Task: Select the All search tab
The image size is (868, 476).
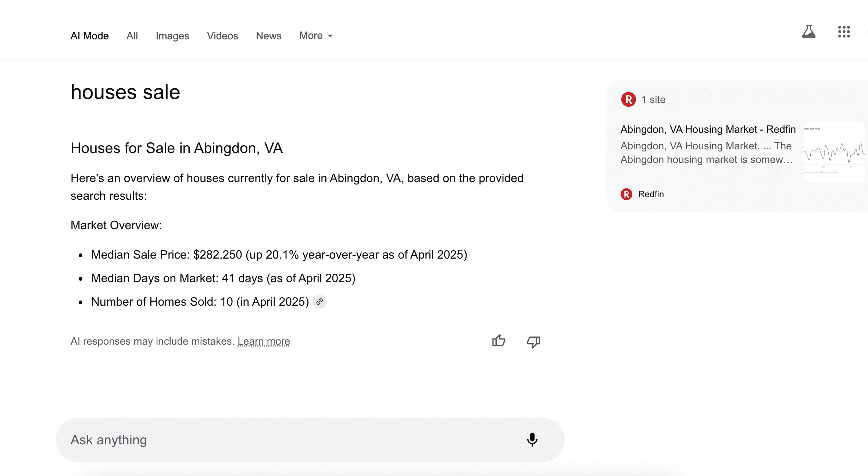Action: [x=132, y=35]
